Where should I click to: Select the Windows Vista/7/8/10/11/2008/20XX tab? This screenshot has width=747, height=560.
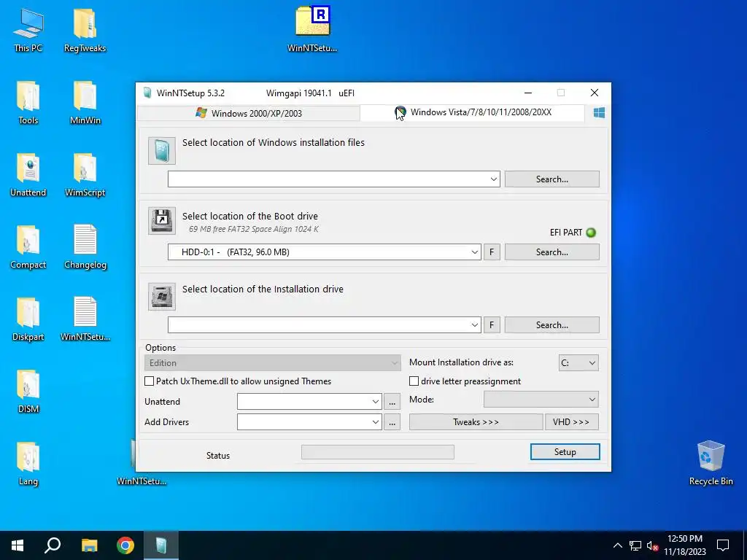472,112
